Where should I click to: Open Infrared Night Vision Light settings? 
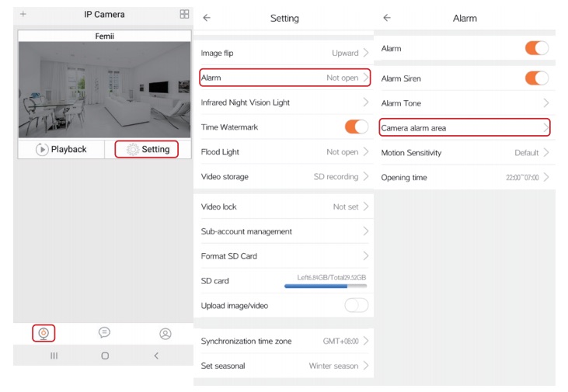pyautogui.click(x=284, y=102)
